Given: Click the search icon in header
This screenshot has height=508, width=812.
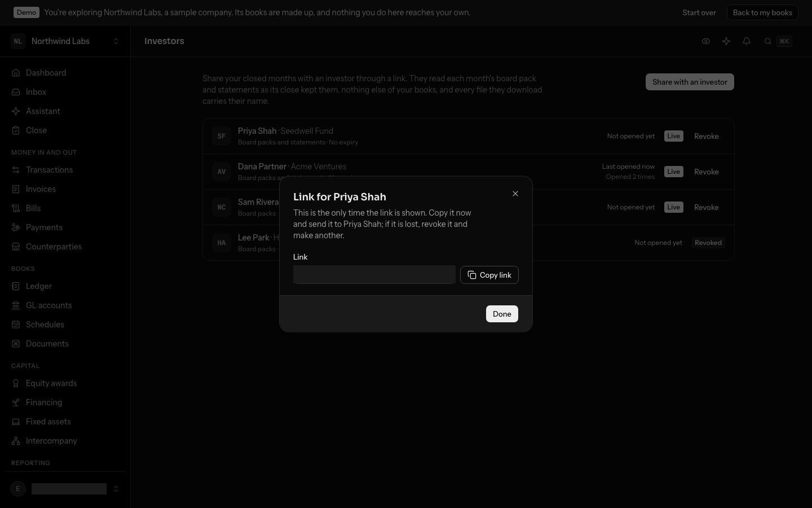Looking at the screenshot, I should click(x=768, y=41).
